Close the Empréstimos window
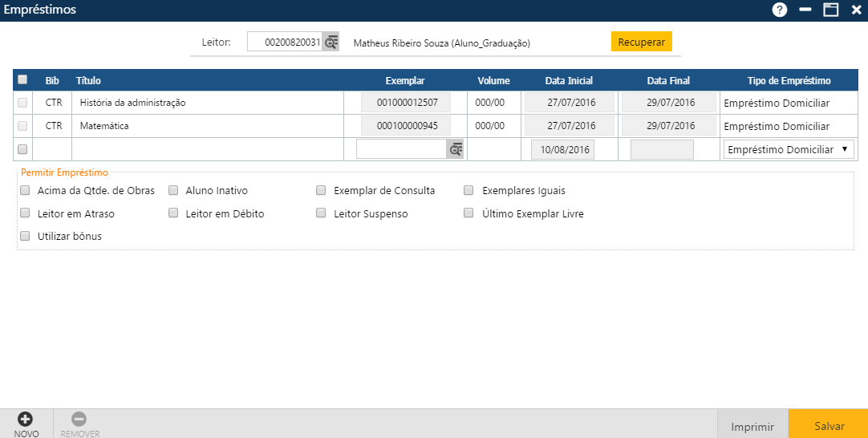This screenshot has height=438, width=868. (x=855, y=10)
